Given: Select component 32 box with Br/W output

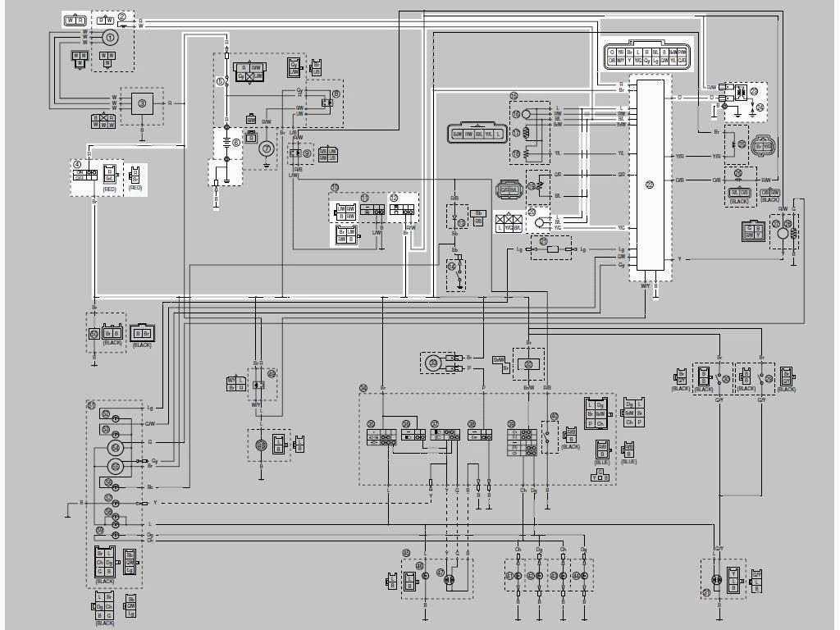Looking at the screenshot, I should [529, 364].
